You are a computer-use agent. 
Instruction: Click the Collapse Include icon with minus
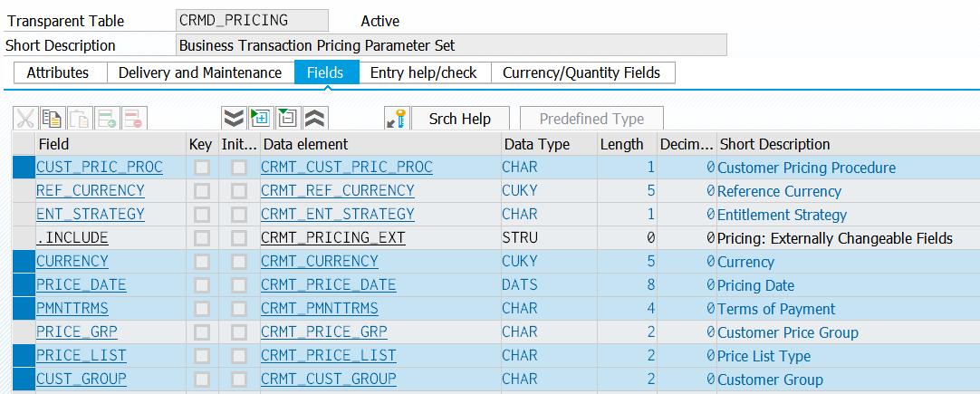[x=288, y=119]
